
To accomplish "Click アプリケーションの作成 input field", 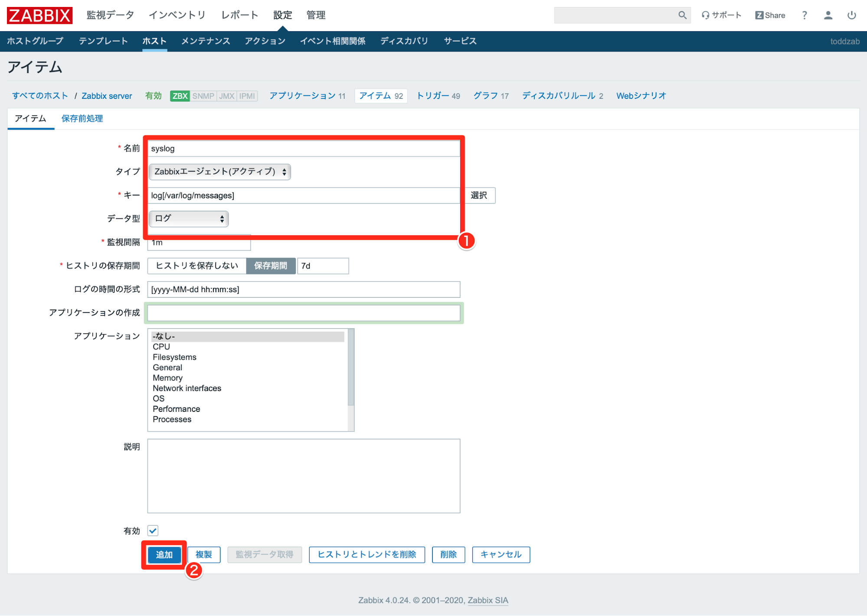I will [x=304, y=313].
